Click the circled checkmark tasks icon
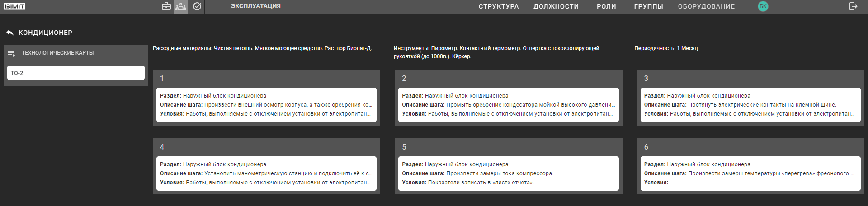 tap(197, 6)
